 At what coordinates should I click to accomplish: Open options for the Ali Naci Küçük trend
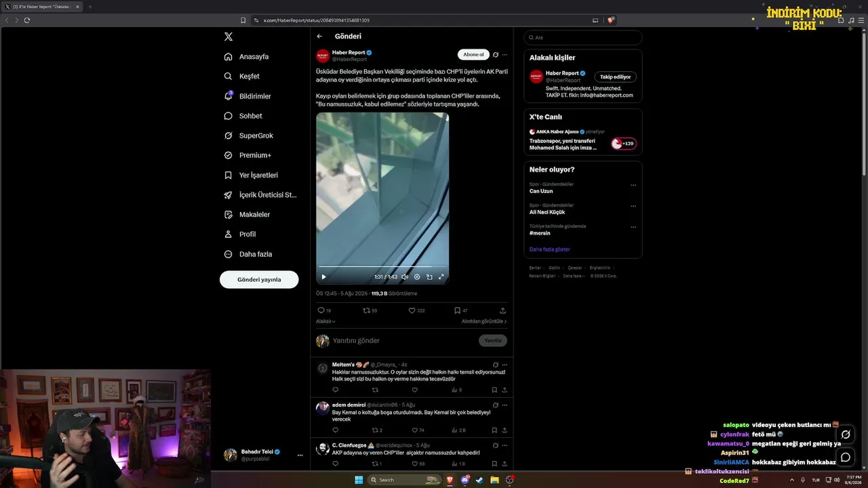coord(633,206)
